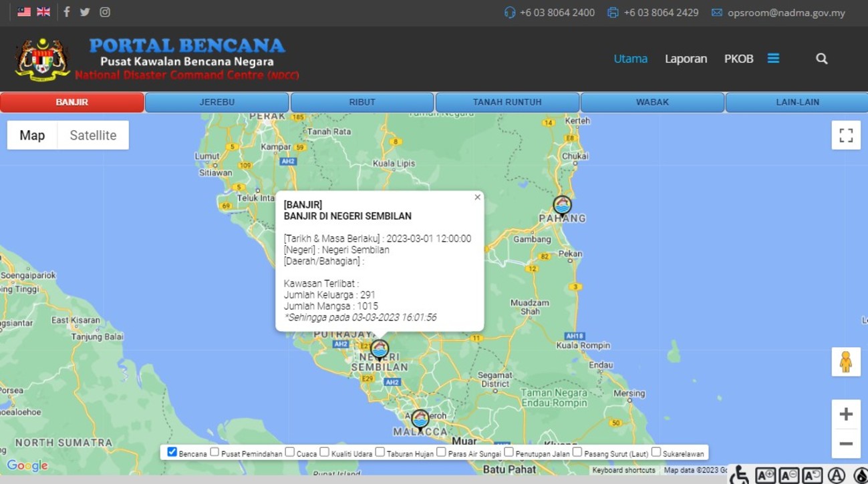Open the wheelchair accessibility icon
The height and width of the screenshot is (484, 868).
click(x=740, y=475)
